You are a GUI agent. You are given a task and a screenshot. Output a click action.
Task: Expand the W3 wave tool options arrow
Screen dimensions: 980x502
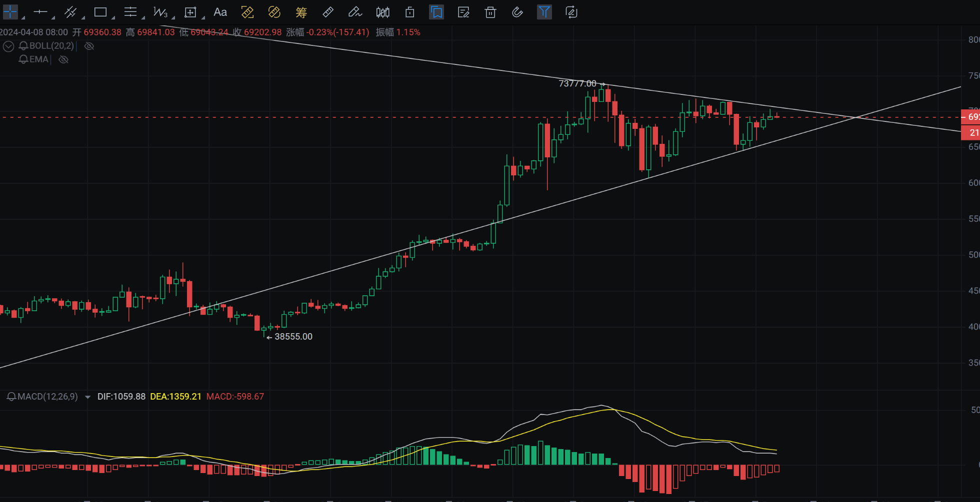click(x=173, y=18)
